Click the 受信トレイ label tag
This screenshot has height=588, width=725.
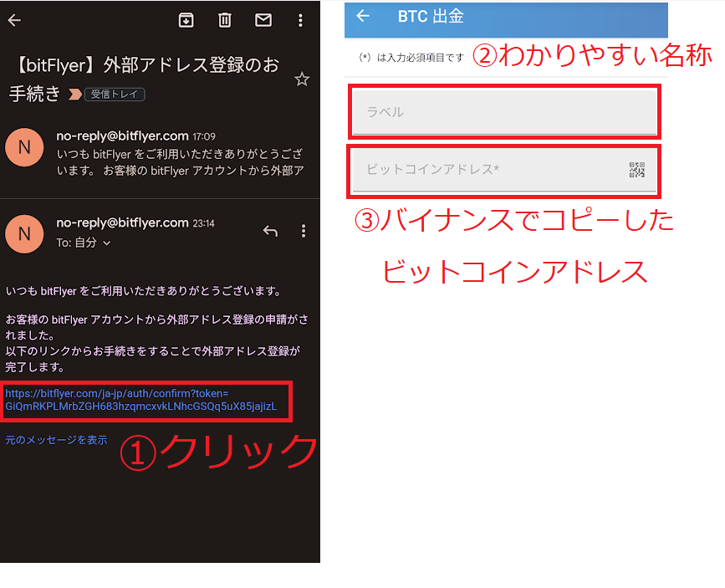pyautogui.click(x=115, y=94)
